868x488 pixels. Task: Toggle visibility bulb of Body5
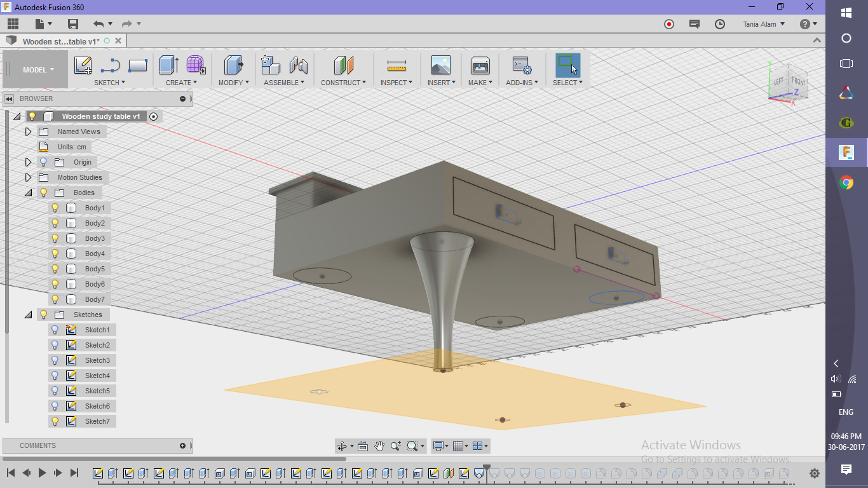click(55, 269)
